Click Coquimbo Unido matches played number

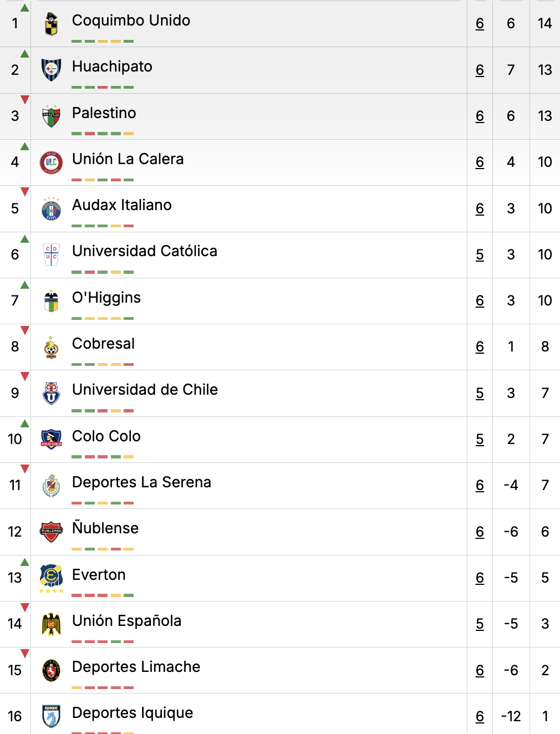(x=480, y=23)
